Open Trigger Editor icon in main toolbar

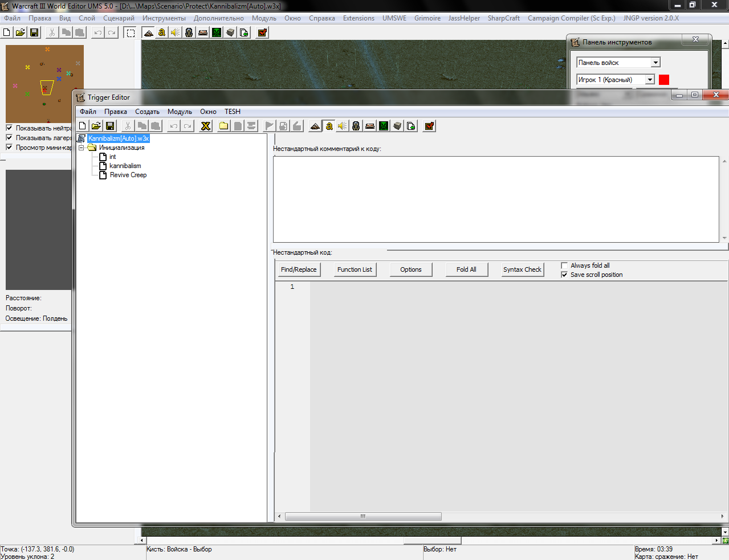[162, 32]
